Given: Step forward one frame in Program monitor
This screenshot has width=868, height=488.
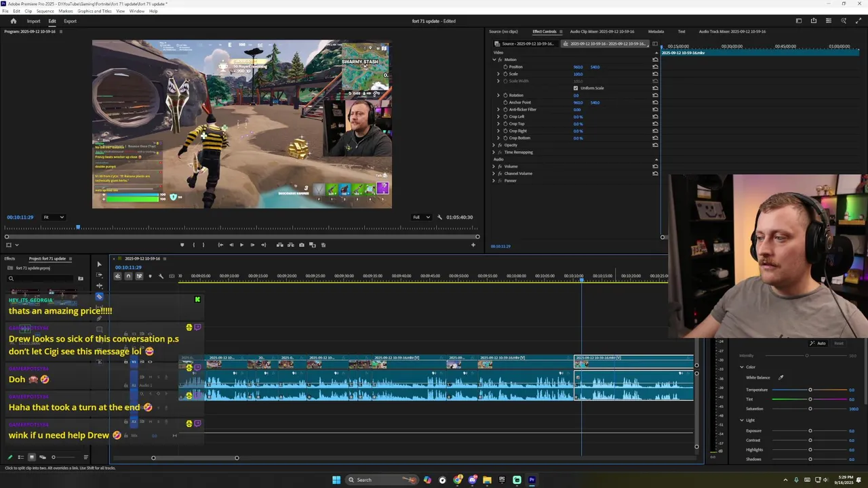Looking at the screenshot, I should pyautogui.click(x=252, y=245).
